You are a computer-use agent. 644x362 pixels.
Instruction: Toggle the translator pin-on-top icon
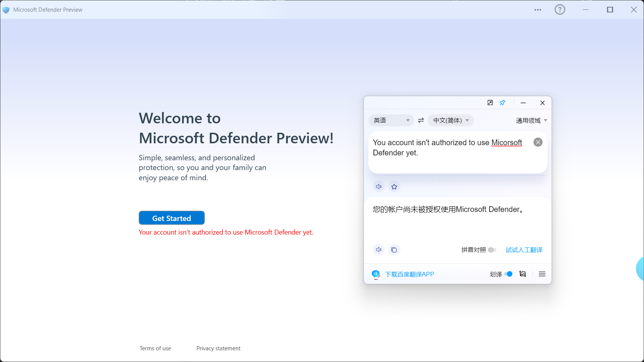coord(503,103)
